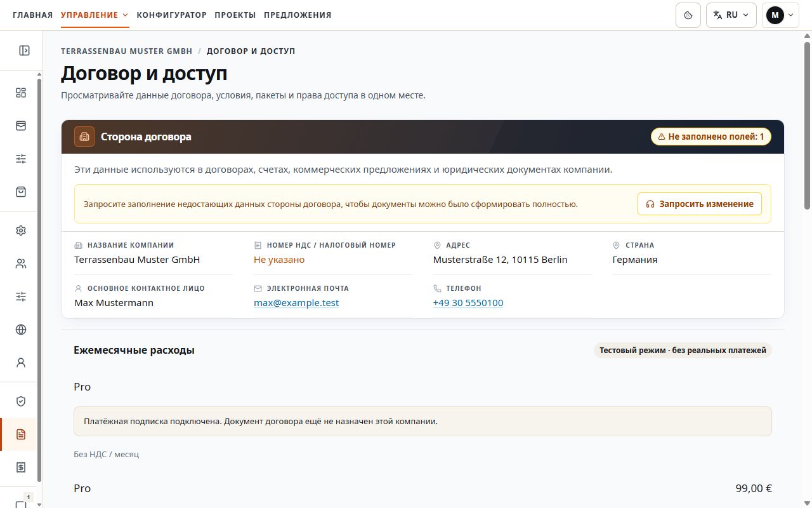Open the sliders icon above the globe icon

(x=21, y=297)
